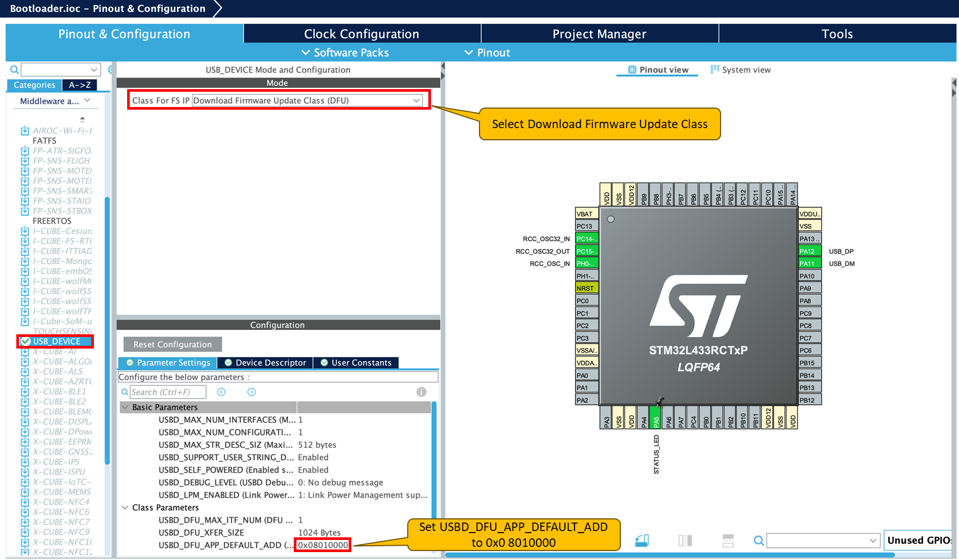
Task: Click the X-CUBE-AI software pack install icon
Action: pos(24,351)
